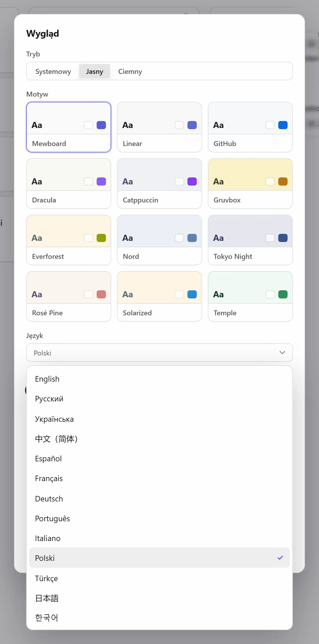Select Italiano language option
The height and width of the screenshot is (644, 319).
point(159,538)
